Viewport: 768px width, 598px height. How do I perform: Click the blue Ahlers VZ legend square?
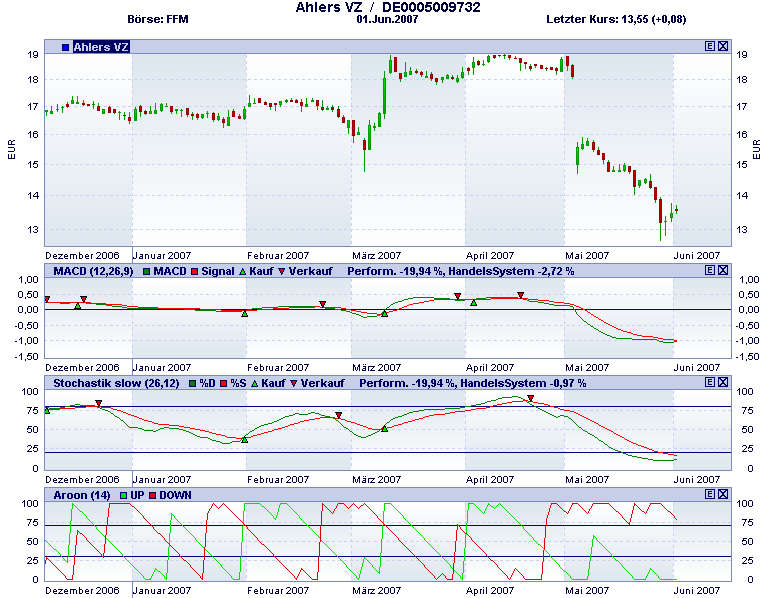click(65, 47)
